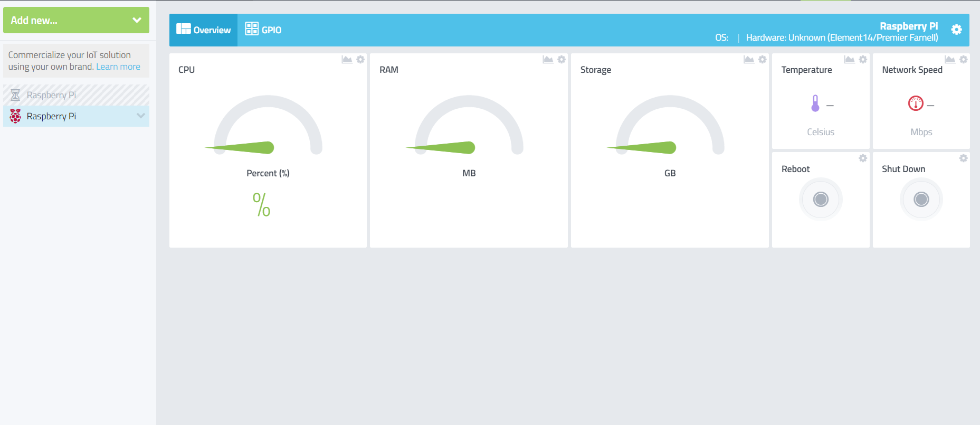This screenshot has height=425, width=980.
Task: Click the Celsius unit label
Action: pos(821,132)
